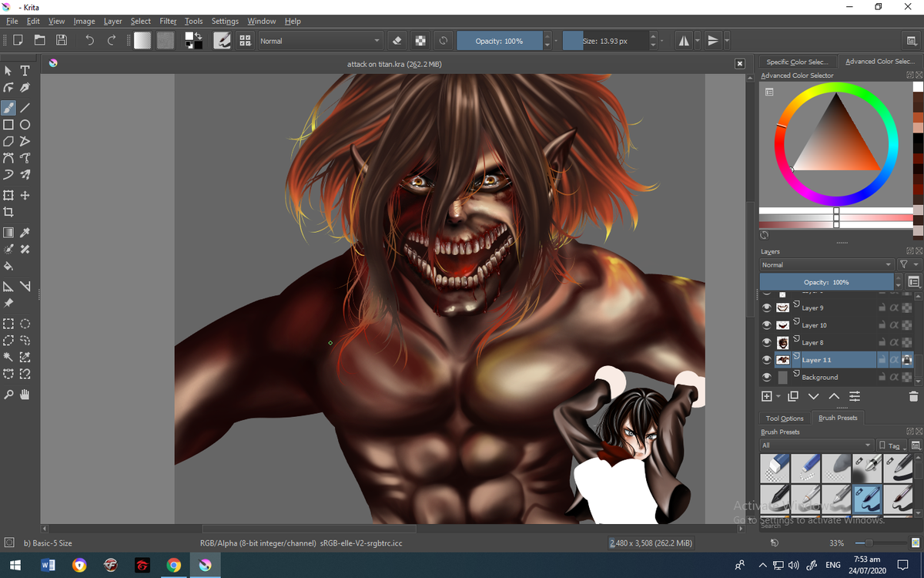Delete the selected layer

click(913, 396)
